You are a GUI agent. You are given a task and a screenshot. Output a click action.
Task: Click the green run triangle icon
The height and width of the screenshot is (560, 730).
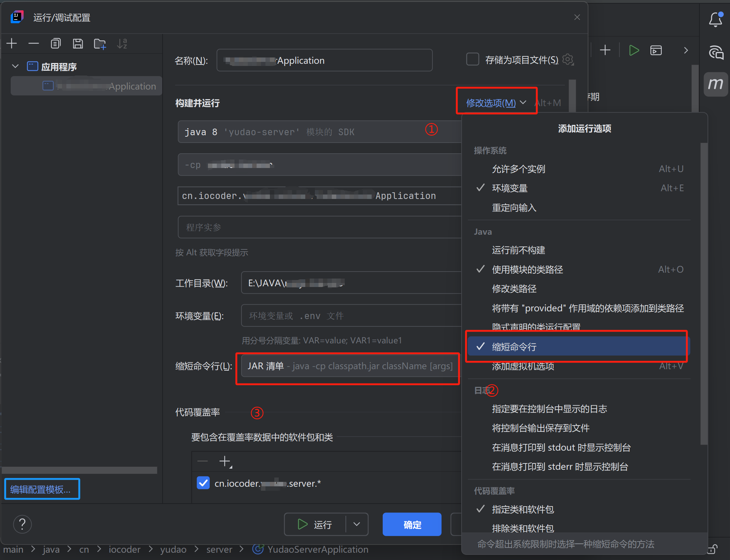[x=634, y=50]
